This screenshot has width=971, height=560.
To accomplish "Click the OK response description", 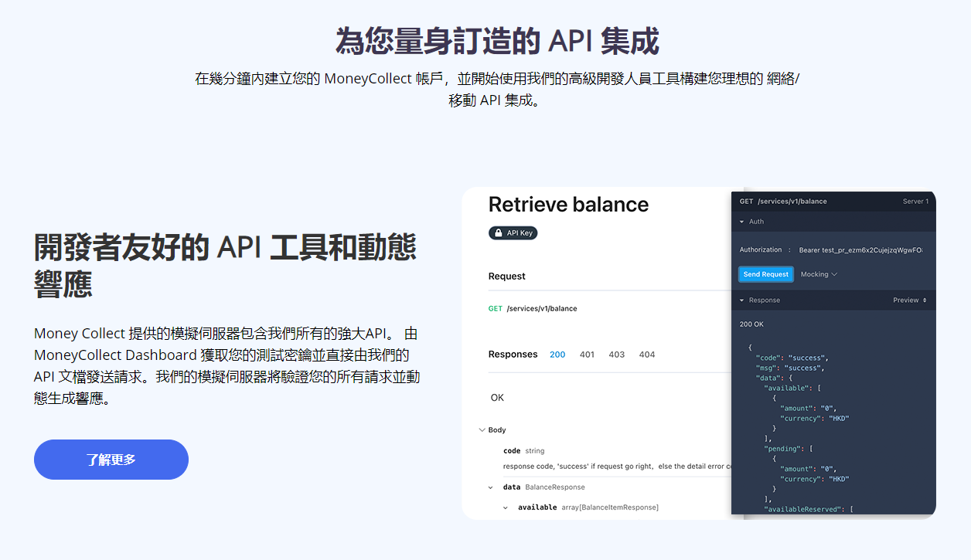I will [x=497, y=398].
